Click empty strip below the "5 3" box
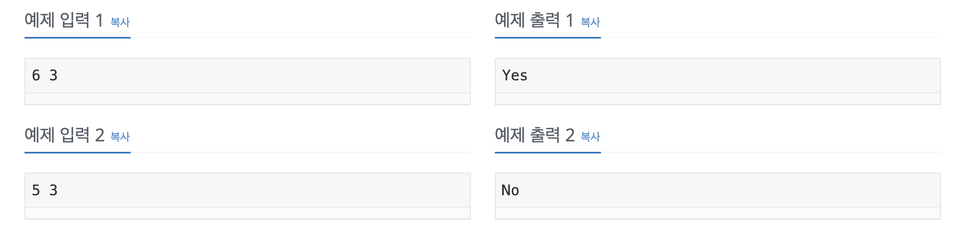This screenshot has width=980, height=233. pyautogui.click(x=247, y=213)
